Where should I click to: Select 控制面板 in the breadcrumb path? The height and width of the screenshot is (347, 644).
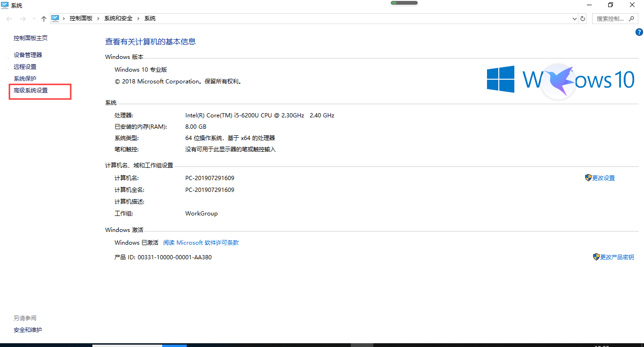tap(81, 18)
